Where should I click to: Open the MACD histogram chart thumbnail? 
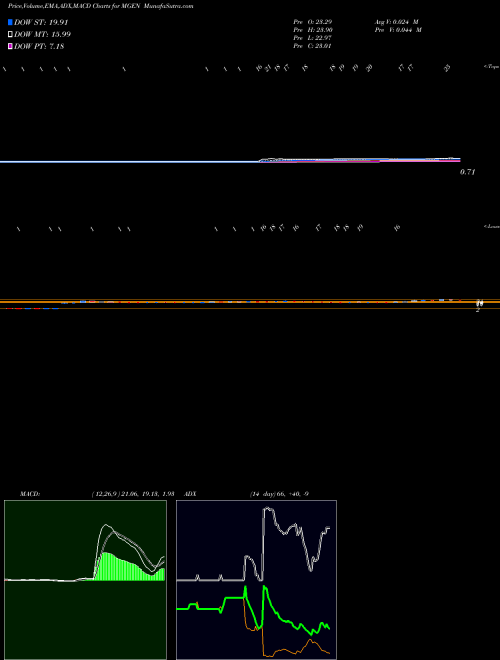click(85, 580)
